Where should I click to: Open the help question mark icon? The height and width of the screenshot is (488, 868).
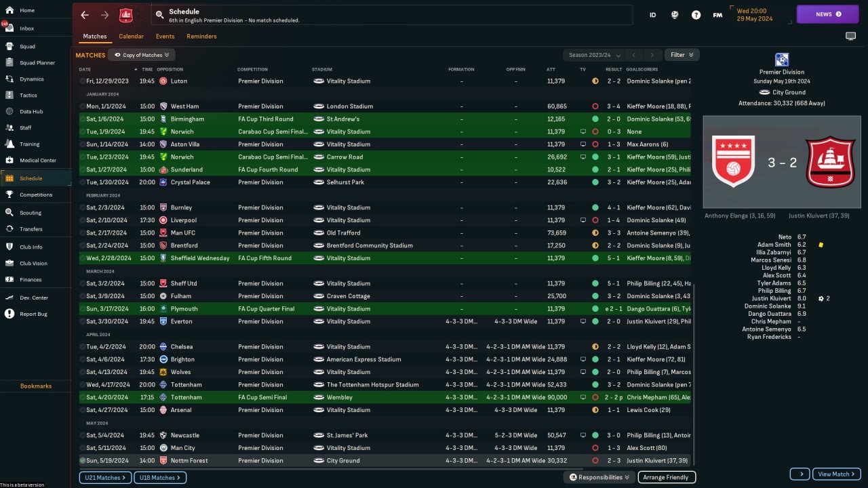pos(696,15)
